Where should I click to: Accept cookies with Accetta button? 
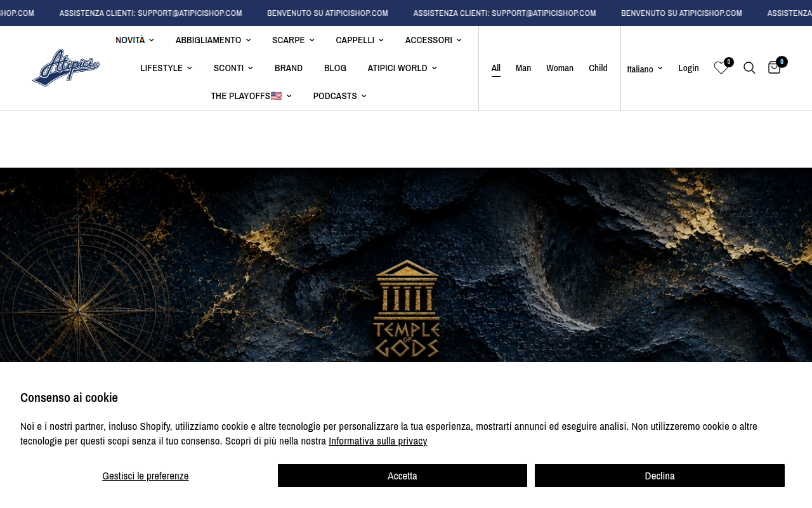coord(402,476)
